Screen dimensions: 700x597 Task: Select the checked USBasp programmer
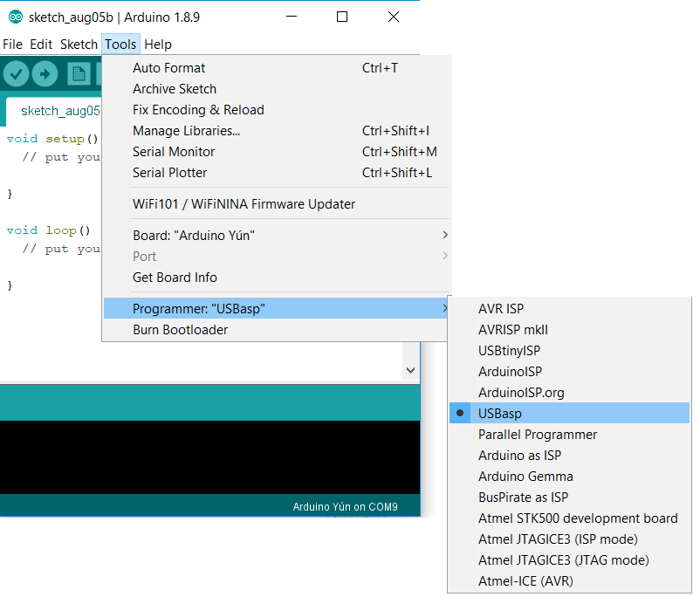pos(570,414)
